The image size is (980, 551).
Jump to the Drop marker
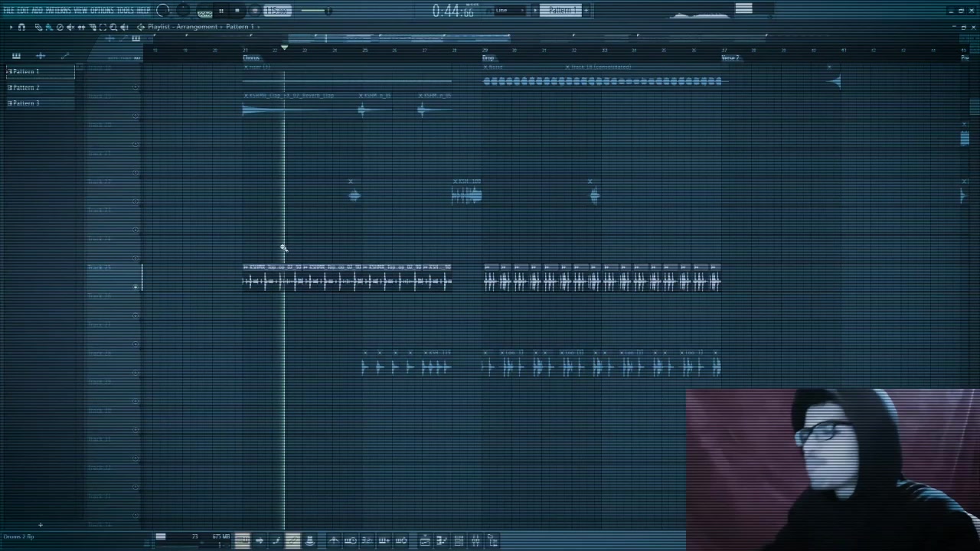coord(488,58)
